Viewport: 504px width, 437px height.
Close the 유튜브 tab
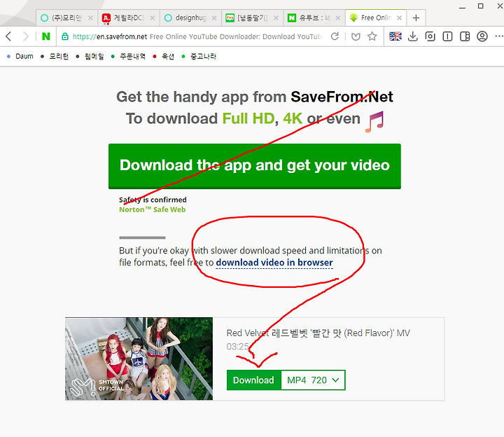coord(338,18)
